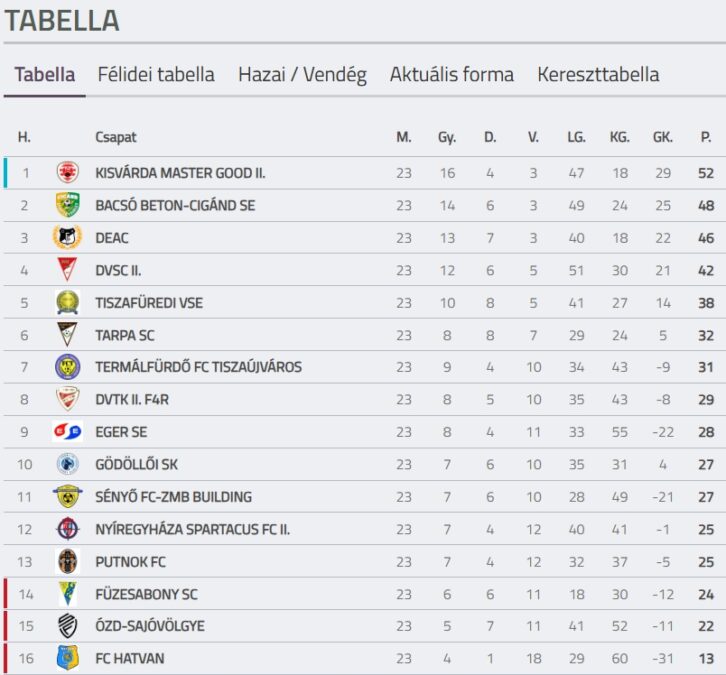This screenshot has width=726, height=675.
Task: Click the Nyíregyháza Spartacus FC II. name
Action: point(193,529)
